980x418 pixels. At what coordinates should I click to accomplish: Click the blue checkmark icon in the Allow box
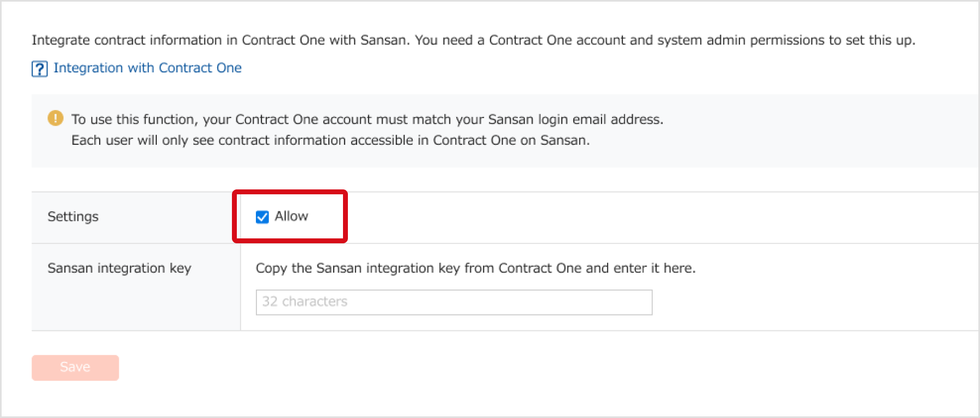coord(262,217)
